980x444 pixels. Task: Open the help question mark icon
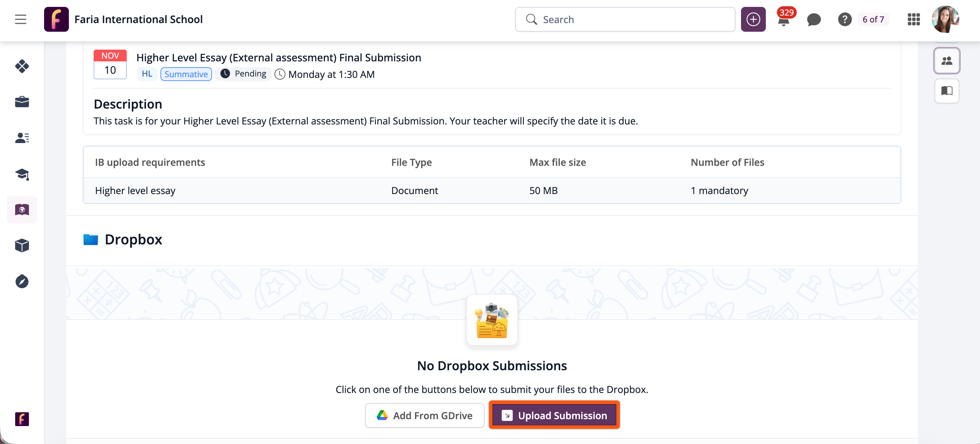pyautogui.click(x=844, y=19)
